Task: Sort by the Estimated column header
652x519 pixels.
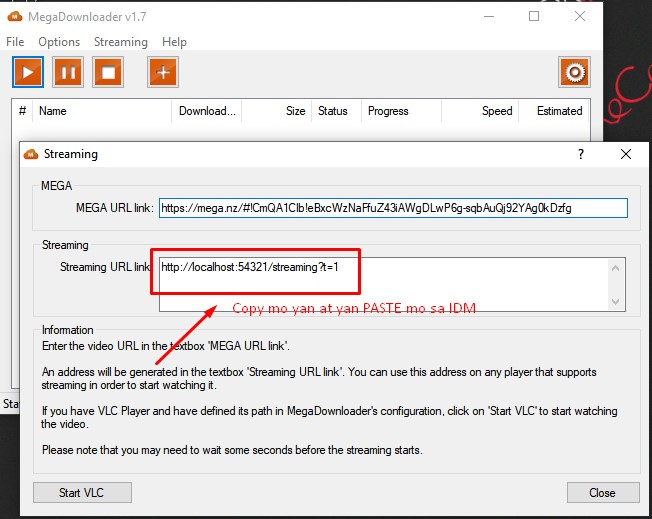Action: [554, 111]
